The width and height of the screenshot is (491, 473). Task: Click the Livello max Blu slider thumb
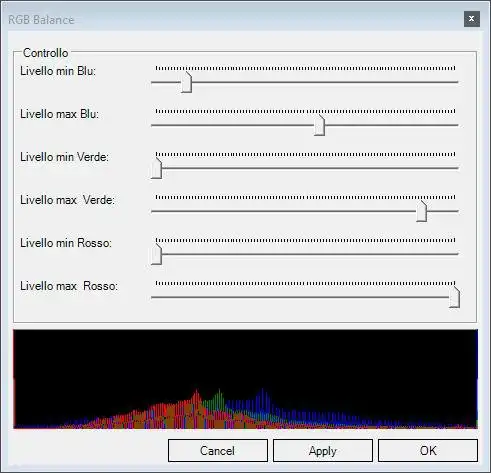coord(319,125)
